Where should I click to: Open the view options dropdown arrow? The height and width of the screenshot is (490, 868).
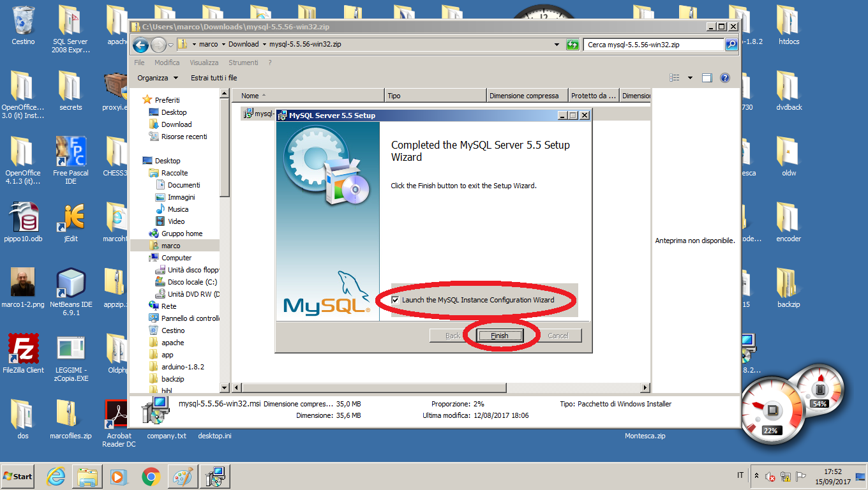pyautogui.click(x=690, y=78)
